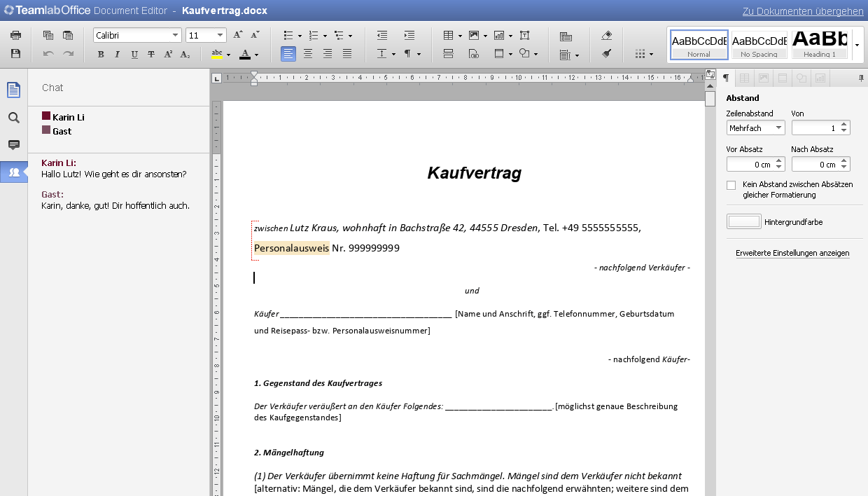The height and width of the screenshot is (496, 868).
Task: Increase the Nach Absatz value with up arrow
Action: [x=844, y=160]
